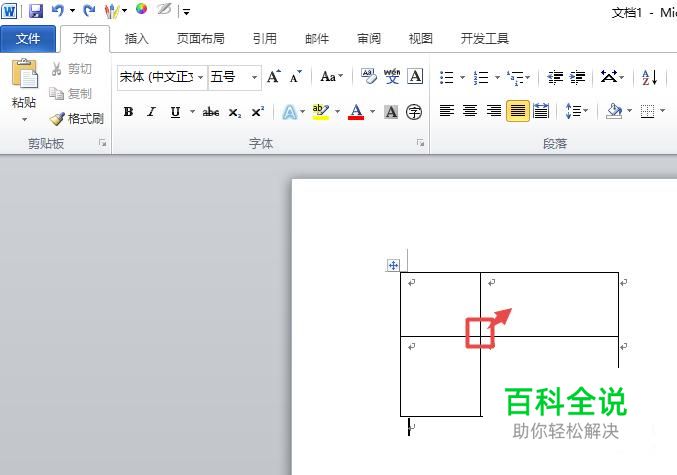
Task: Click the crayons icon in quick access toolbar
Action: point(112,10)
